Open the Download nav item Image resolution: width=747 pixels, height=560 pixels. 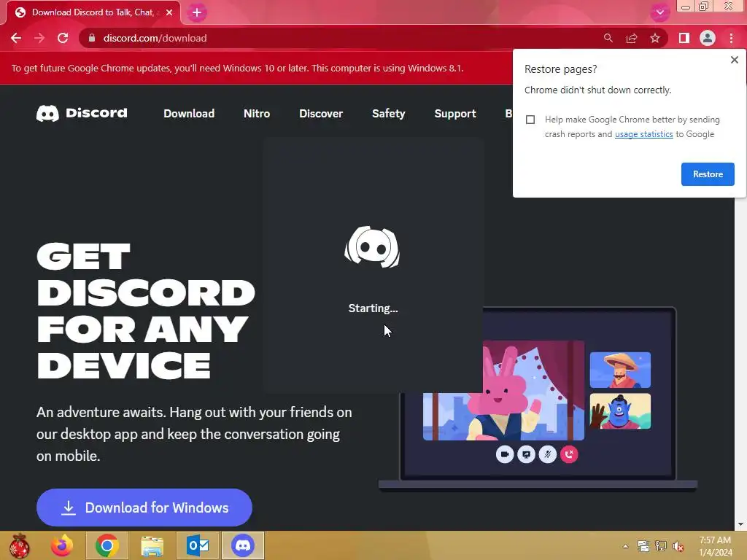189,114
